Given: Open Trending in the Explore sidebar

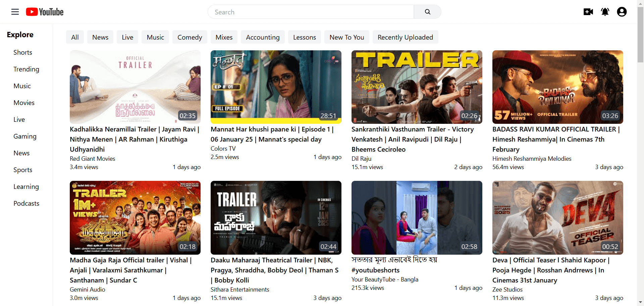Looking at the screenshot, I should tap(26, 69).
